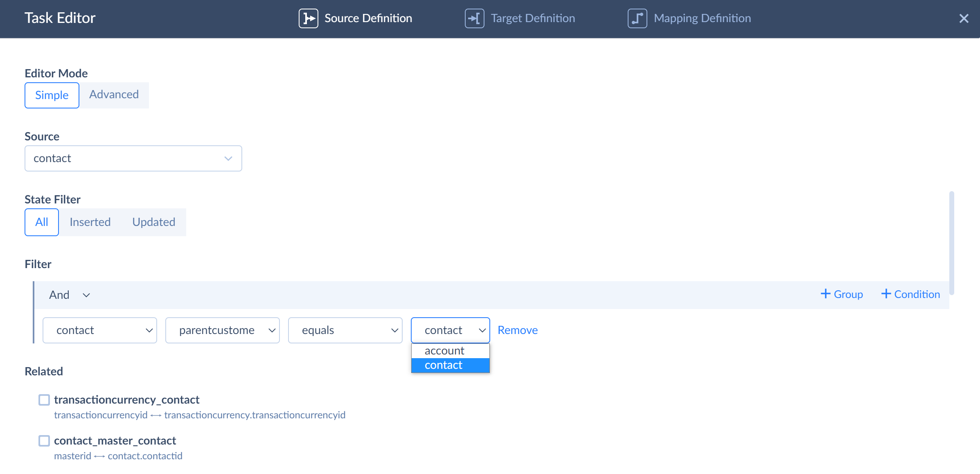Click the plus icon beside Condition
This screenshot has width=980, height=474.
(x=886, y=294)
